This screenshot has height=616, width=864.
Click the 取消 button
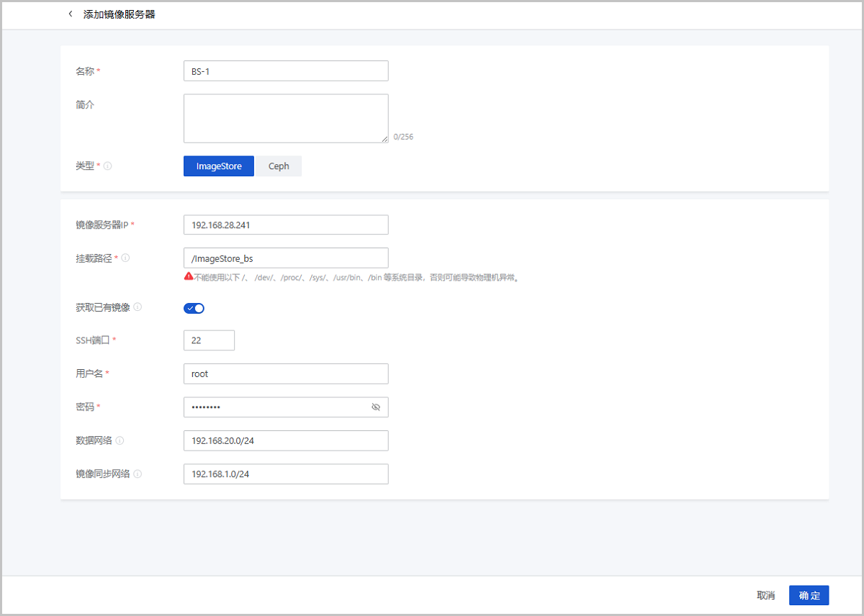click(765, 595)
